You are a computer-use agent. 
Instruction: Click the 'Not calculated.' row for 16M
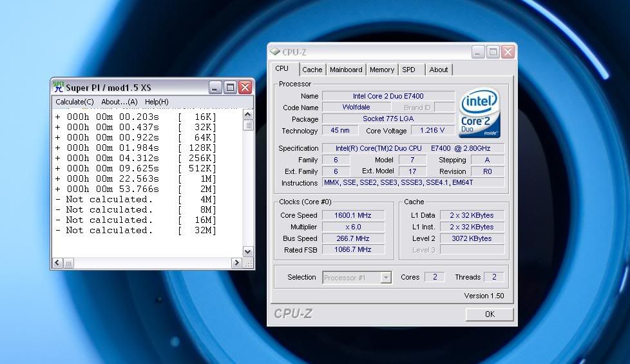coord(136,220)
